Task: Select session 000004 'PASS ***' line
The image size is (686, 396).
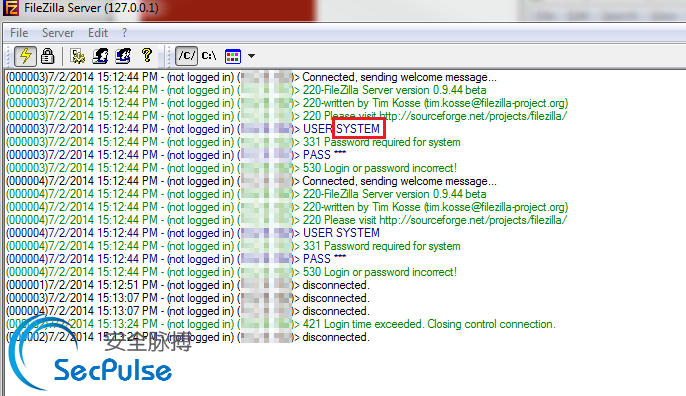Action: coord(176,259)
